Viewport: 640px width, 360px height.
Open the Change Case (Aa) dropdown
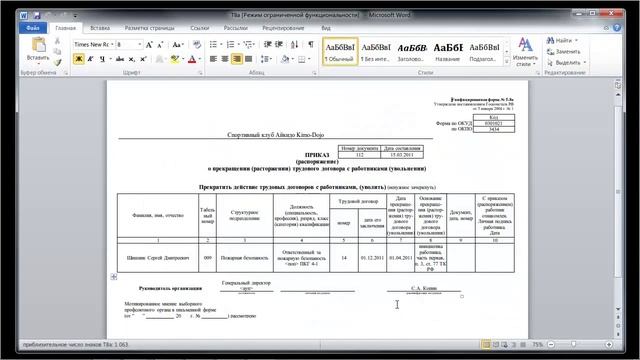(x=178, y=44)
